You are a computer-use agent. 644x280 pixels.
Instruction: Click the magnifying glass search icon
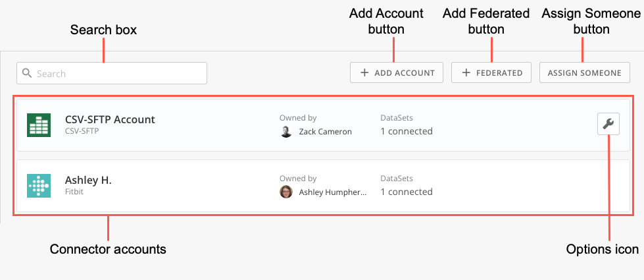[x=27, y=73]
